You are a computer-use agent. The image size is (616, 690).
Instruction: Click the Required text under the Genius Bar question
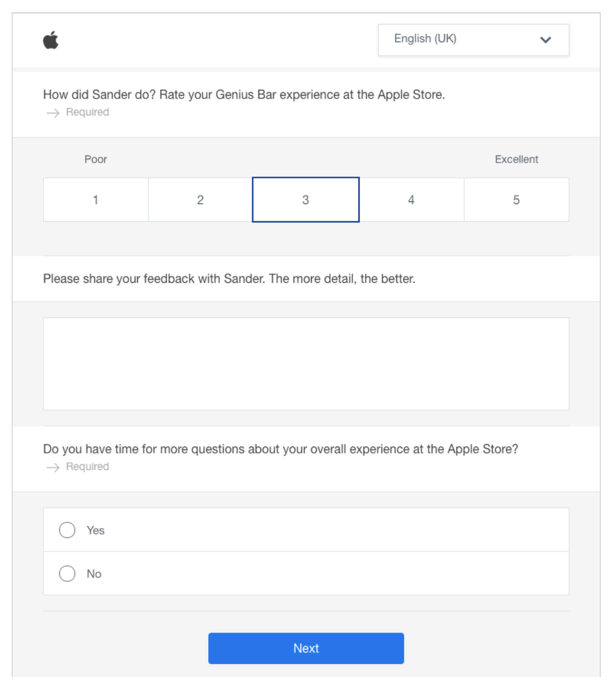[87, 112]
